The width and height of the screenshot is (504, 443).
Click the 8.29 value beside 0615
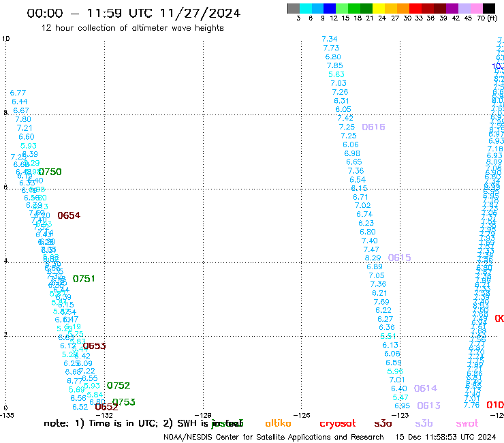point(373,258)
